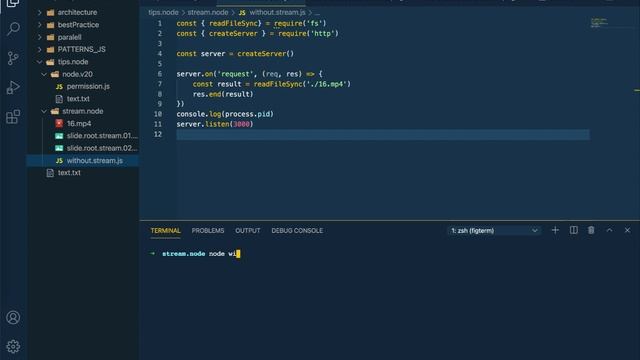Open the Source Control view
Screen dimensions: 640x360
pyautogui.click(x=13, y=58)
